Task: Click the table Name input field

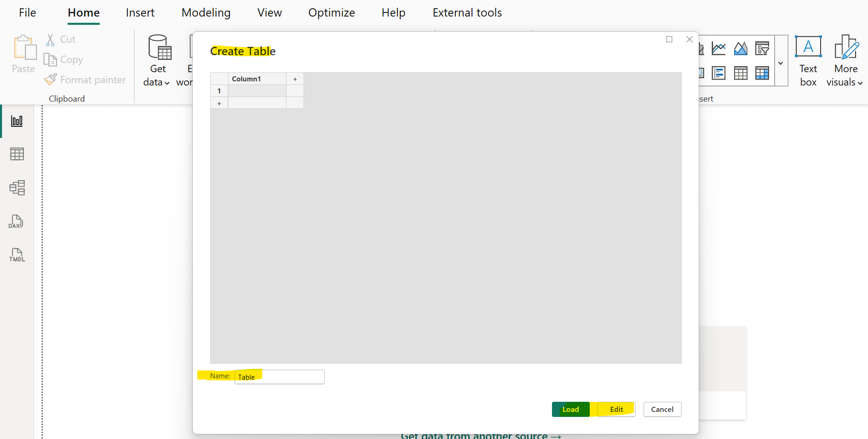Action: (279, 376)
